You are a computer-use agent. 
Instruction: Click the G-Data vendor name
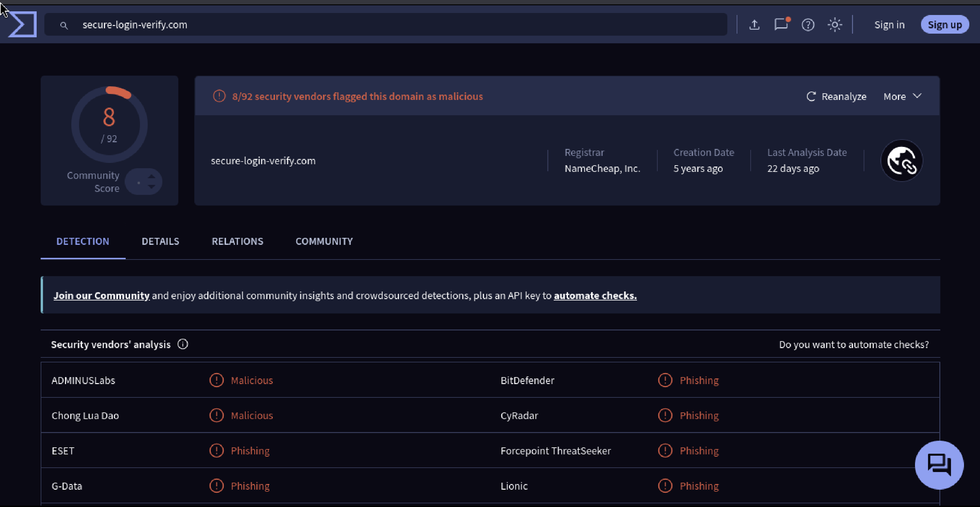(x=67, y=486)
